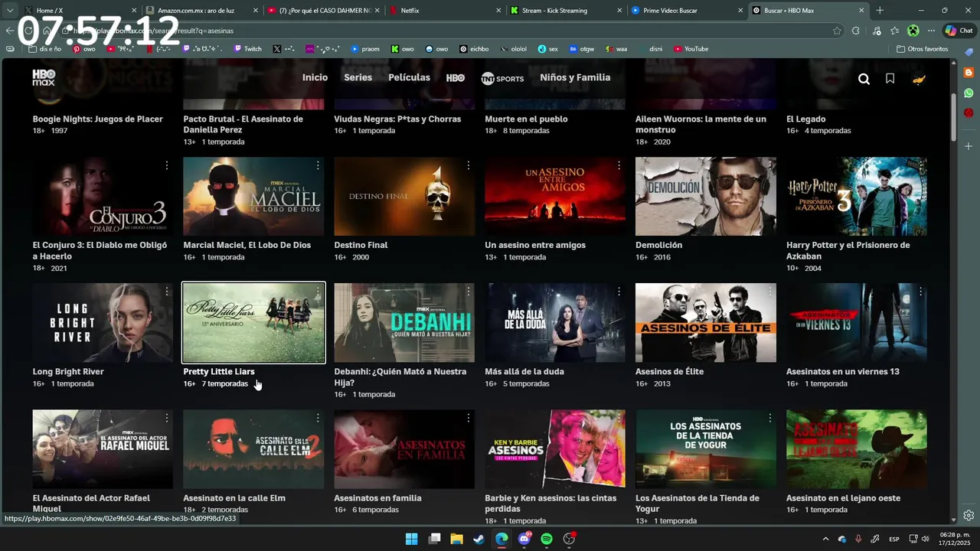The height and width of the screenshot is (551, 980).
Task: Open the Harry Potter y el Prisionero de Azkaban title
Action: pyautogui.click(x=848, y=250)
